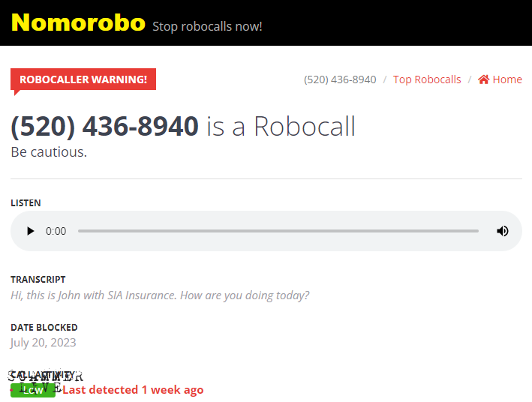The height and width of the screenshot is (402, 532).
Task: Click the Stop robocalls now! tagline
Action: click(207, 26)
